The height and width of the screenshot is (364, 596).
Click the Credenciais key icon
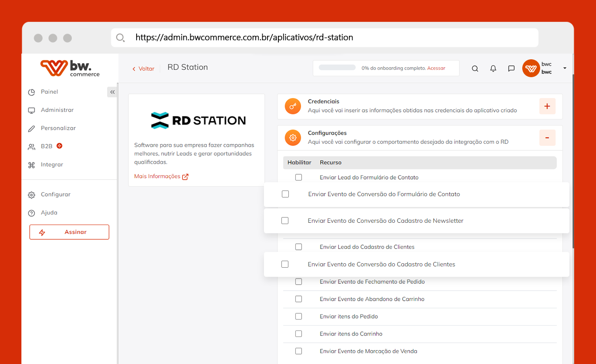coord(293,106)
